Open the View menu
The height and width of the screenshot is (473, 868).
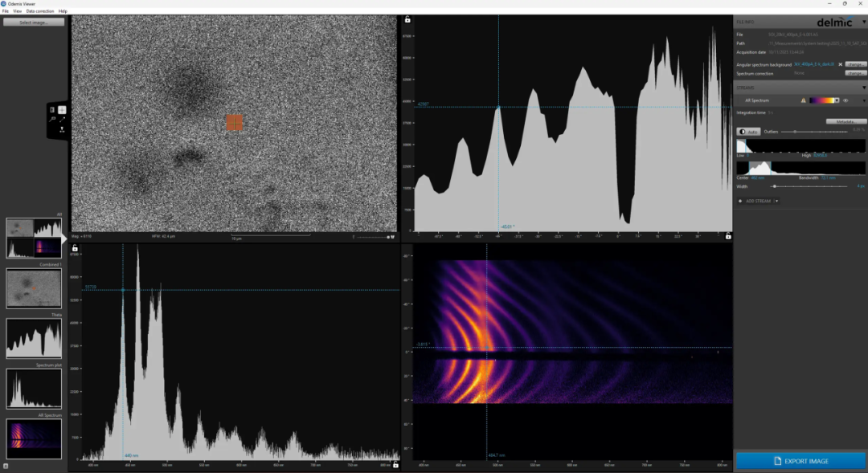click(17, 11)
